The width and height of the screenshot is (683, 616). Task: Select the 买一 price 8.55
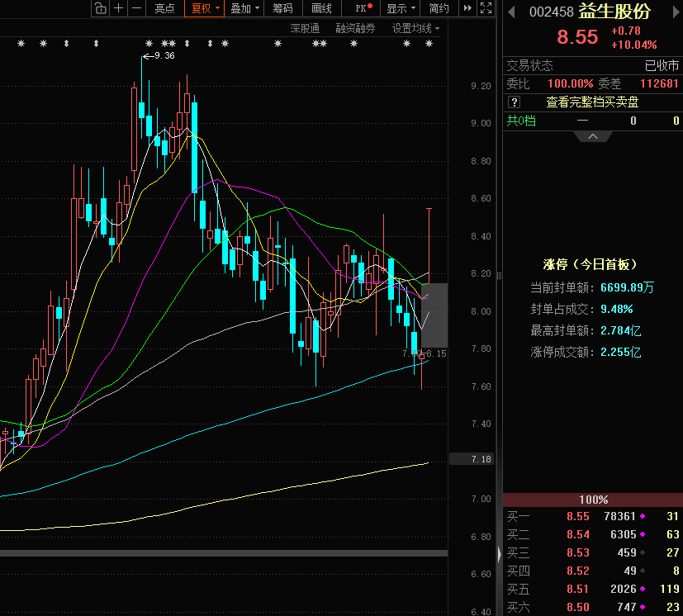pyautogui.click(x=577, y=517)
